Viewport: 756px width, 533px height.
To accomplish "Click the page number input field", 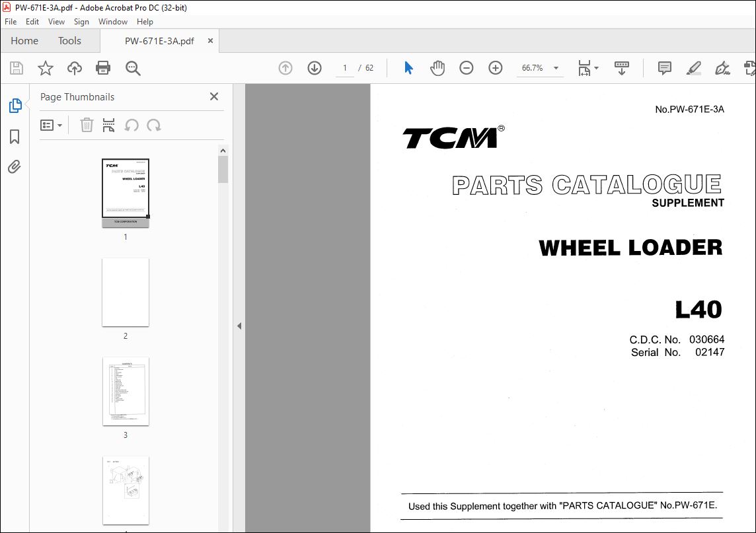I will point(345,68).
